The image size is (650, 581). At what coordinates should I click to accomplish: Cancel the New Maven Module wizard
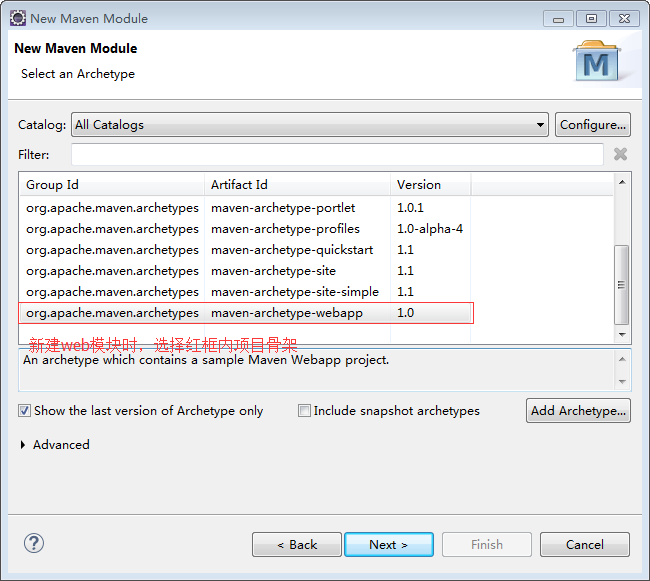(585, 545)
